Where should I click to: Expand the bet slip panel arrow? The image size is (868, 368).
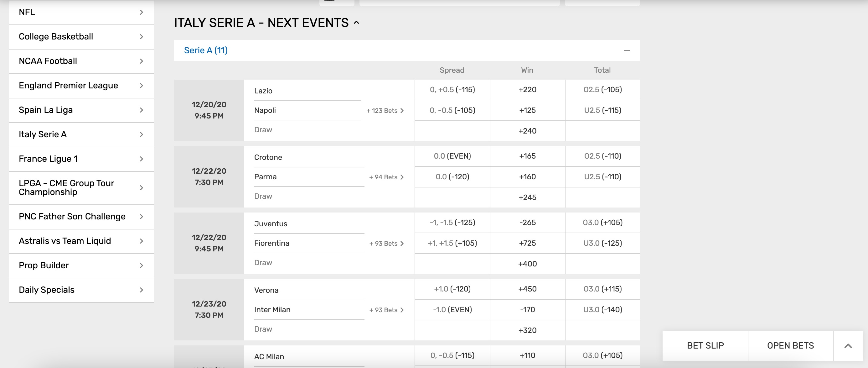click(x=848, y=346)
